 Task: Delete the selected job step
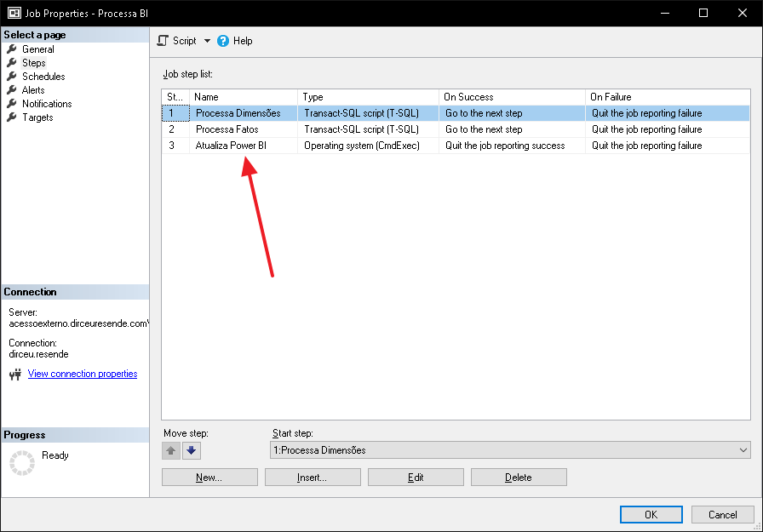[519, 477]
